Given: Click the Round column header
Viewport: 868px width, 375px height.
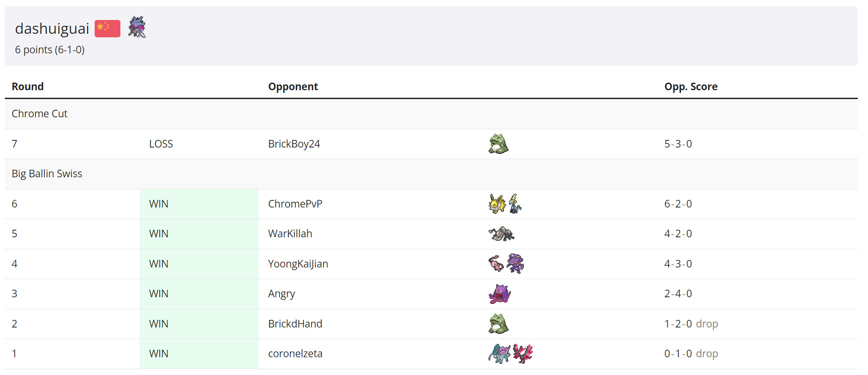Looking at the screenshot, I should click(x=28, y=87).
